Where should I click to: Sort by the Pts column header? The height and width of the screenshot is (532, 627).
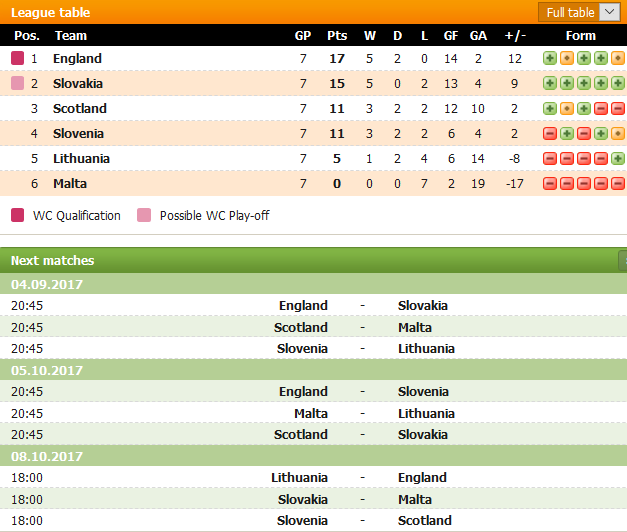337,36
